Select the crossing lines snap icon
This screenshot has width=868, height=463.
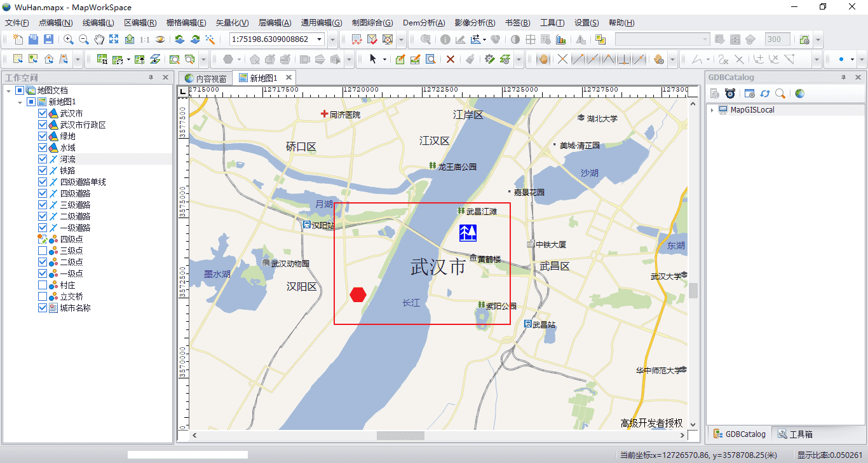pyautogui.click(x=562, y=59)
